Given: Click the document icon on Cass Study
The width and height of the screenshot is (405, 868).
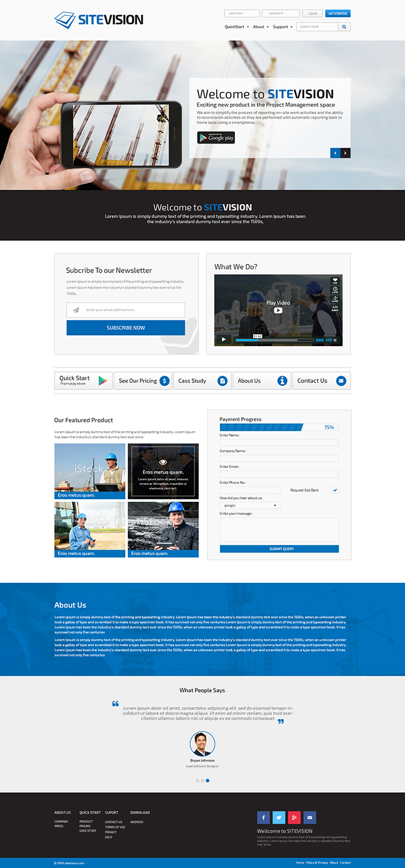Looking at the screenshot, I should coord(223,381).
